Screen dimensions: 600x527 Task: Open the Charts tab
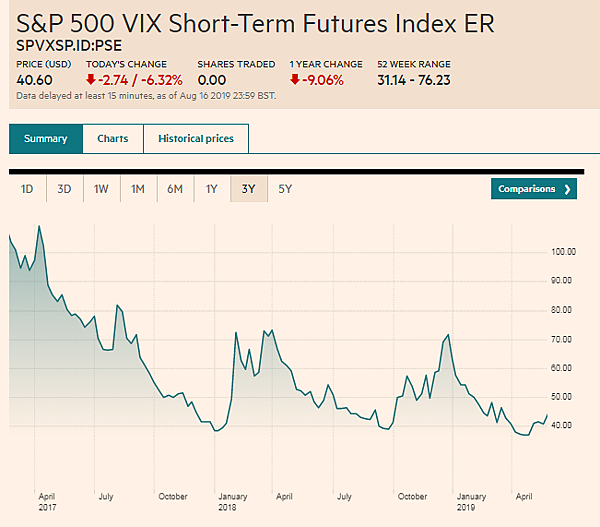click(x=113, y=139)
